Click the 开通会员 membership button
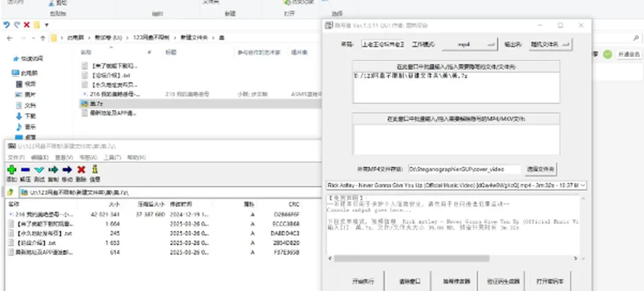The height and width of the screenshot is (291, 644). (x=629, y=54)
